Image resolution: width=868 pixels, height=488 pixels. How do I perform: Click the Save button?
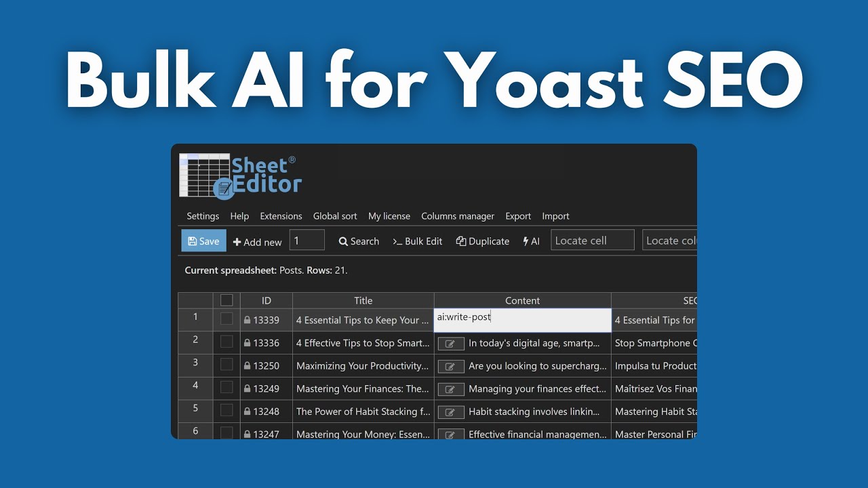click(203, 241)
